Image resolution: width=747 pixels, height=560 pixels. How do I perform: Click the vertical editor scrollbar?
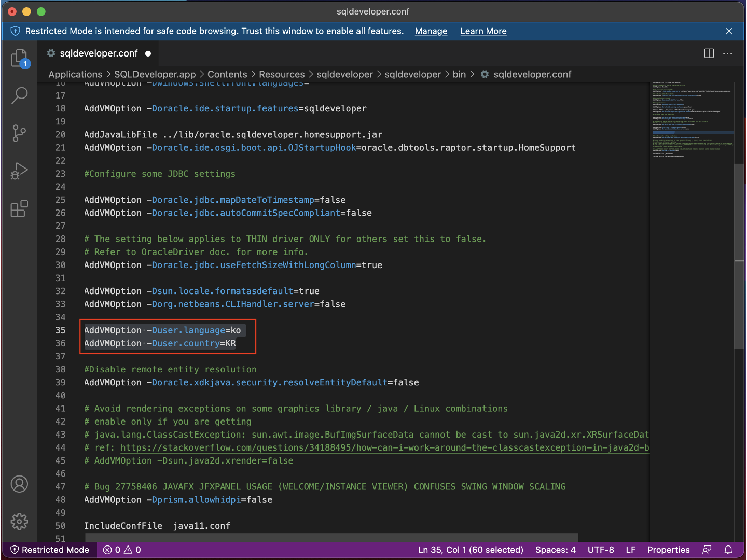[740, 257]
